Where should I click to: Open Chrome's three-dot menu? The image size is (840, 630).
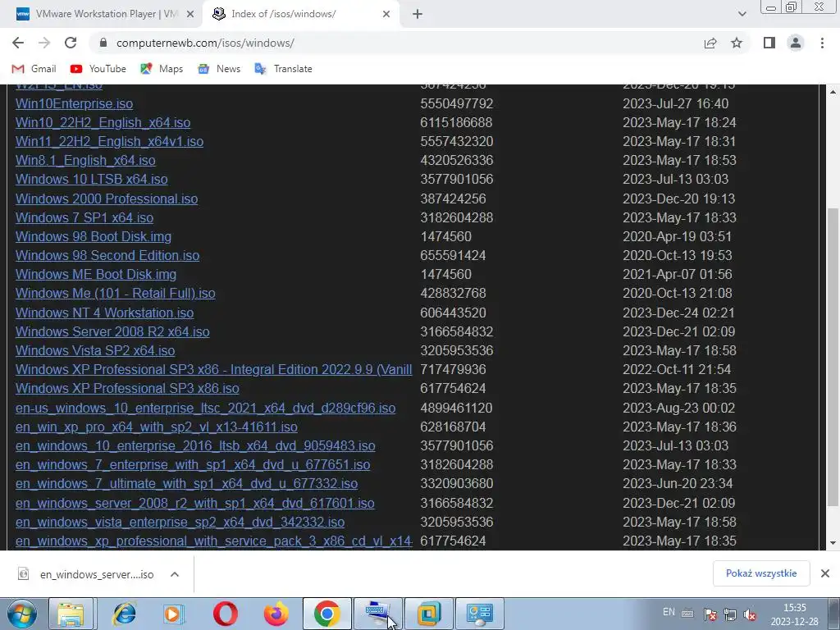tap(822, 43)
